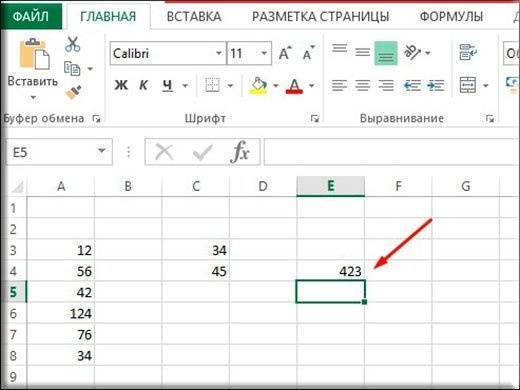This screenshot has width=520, height=390.
Task: Apply red font color A icon
Action: (x=294, y=86)
